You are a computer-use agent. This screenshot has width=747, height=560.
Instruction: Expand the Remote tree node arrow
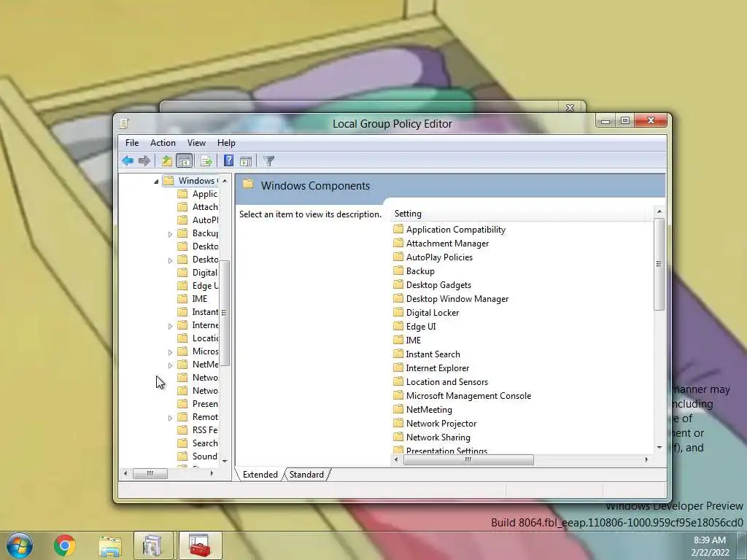[170, 418]
